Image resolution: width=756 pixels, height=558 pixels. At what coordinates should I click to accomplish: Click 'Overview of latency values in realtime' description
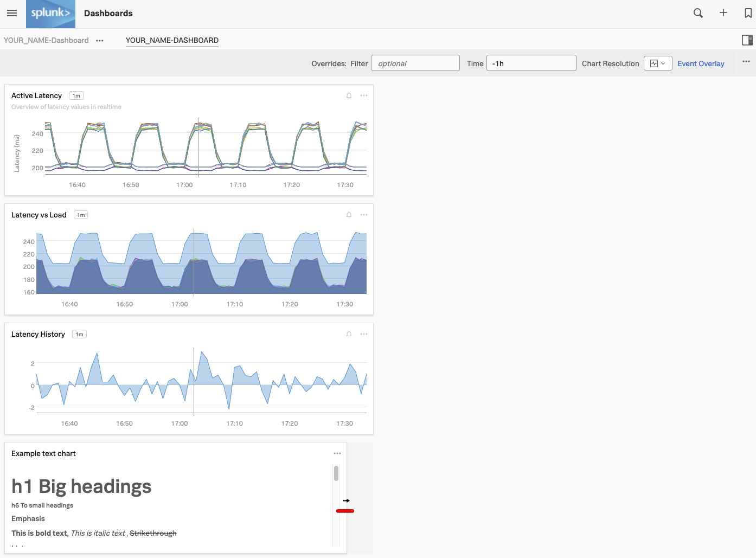click(x=66, y=107)
